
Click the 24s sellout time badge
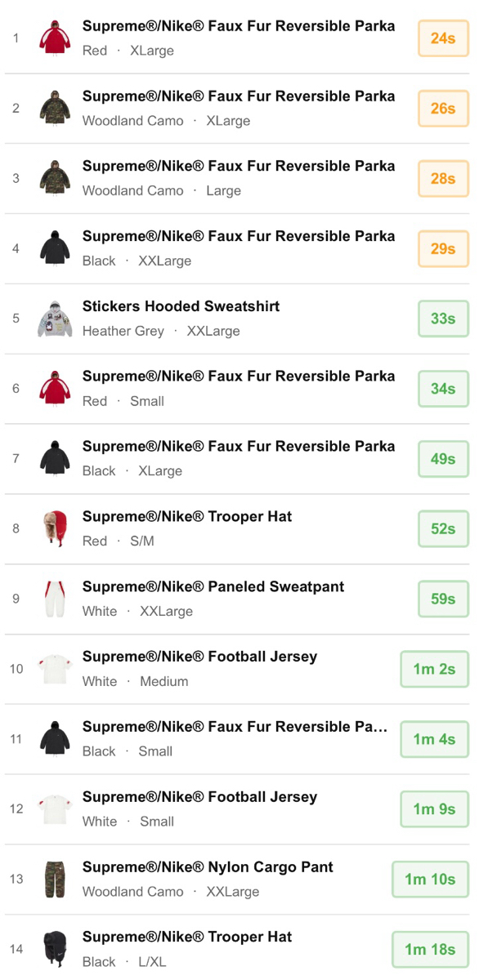coord(443,38)
